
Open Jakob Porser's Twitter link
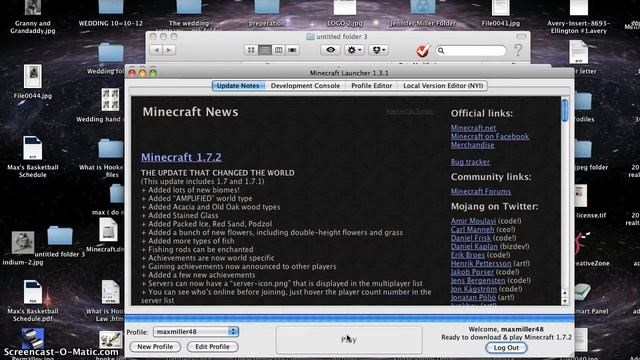(472, 272)
